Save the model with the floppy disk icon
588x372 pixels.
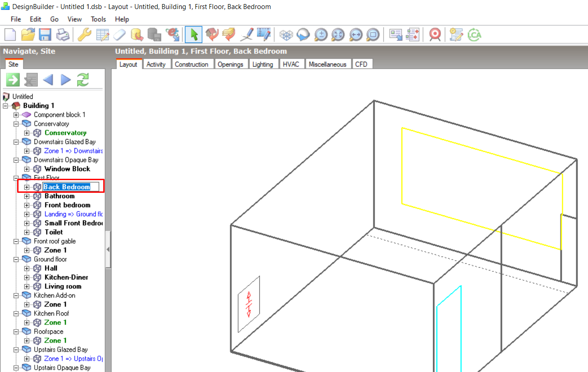[45, 34]
